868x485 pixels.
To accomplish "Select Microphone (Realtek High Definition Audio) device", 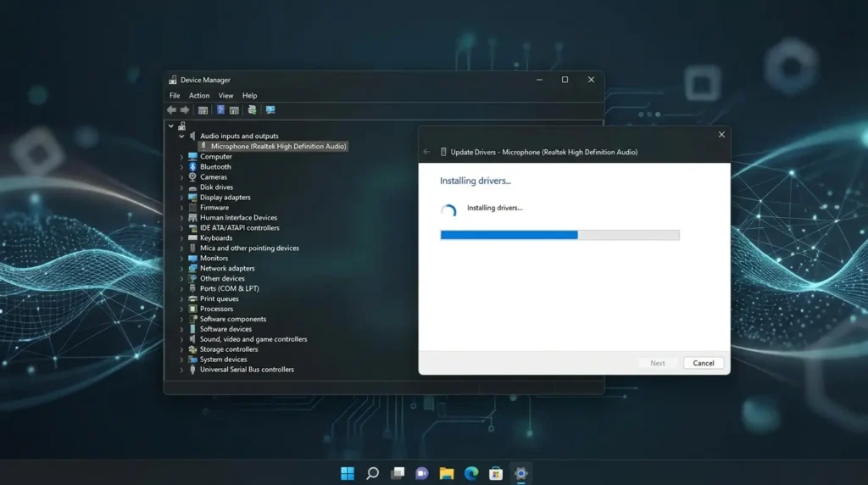I will (273, 146).
